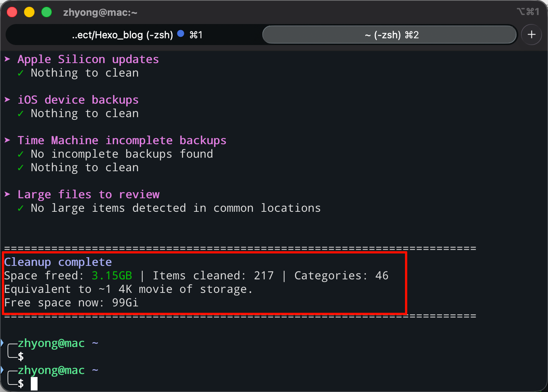Select the "~ (-zsh) ⌘2" tab
The height and width of the screenshot is (392, 548).
coord(391,35)
